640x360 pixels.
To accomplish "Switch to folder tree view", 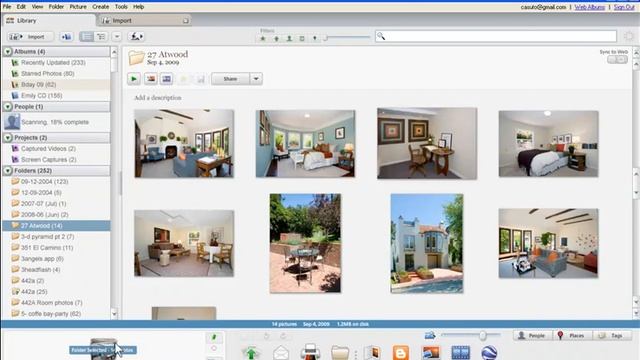I will [x=101, y=37].
